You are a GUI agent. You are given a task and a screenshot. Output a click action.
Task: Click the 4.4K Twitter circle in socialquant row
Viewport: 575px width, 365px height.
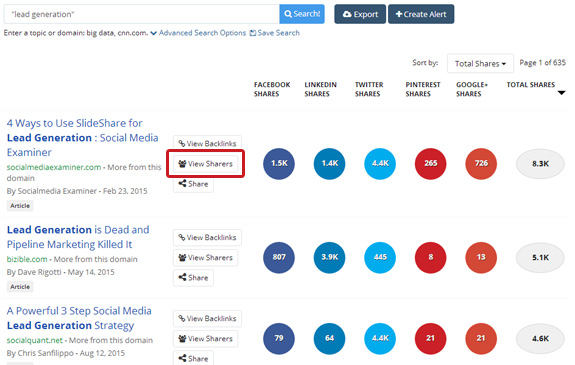pos(380,339)
